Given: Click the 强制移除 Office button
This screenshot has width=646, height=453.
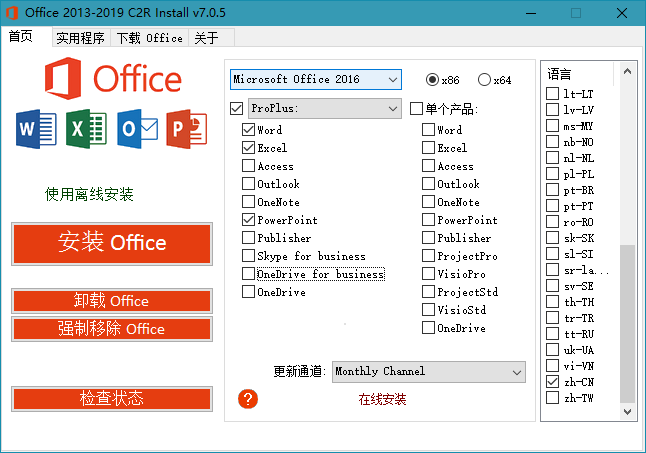Looking at the screenshot, I should [x=112, y=329].
